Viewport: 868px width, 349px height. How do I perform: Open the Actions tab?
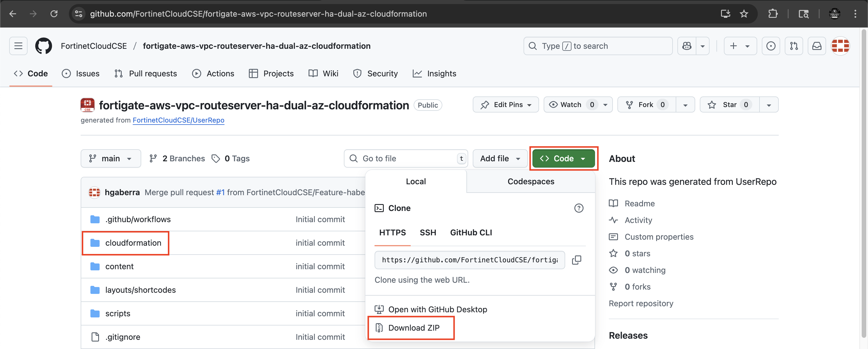(x=213, y=73)
